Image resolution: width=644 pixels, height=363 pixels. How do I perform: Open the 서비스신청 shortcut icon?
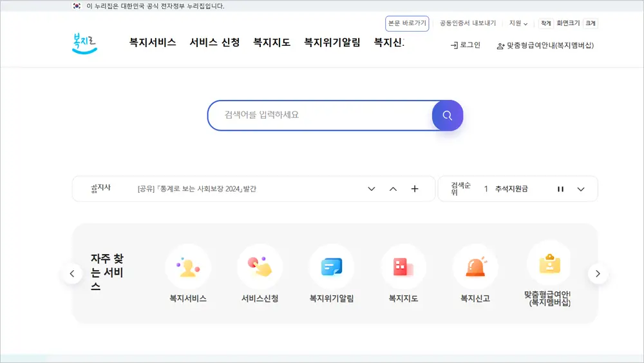[x=260, y=267]
